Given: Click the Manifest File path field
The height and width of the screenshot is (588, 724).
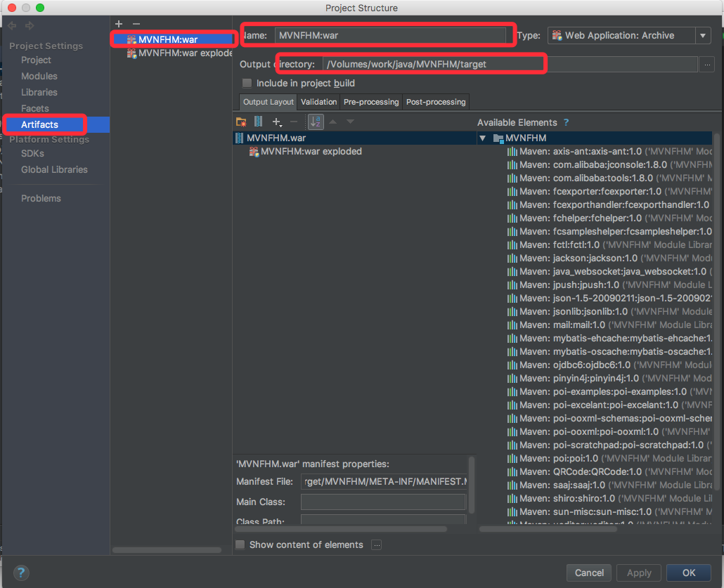Looking at the screenshot, I should [x=384, y=482].
